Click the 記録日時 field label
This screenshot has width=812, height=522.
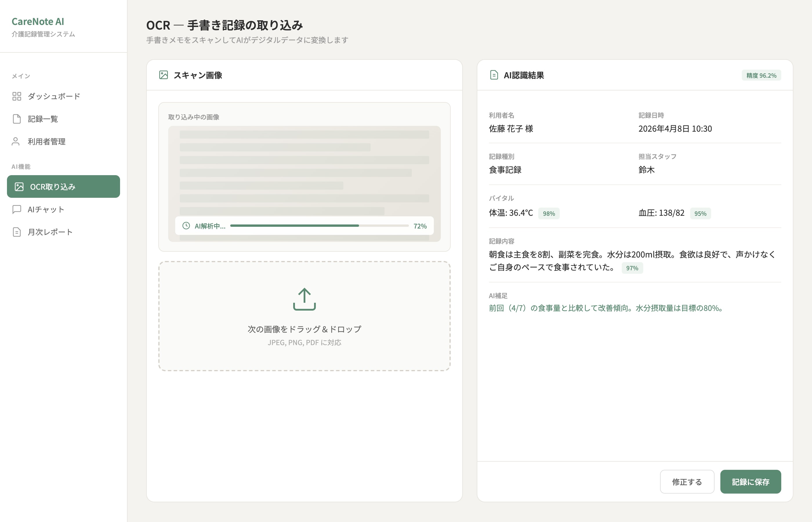pyautogui.click(x=651, y=115)
